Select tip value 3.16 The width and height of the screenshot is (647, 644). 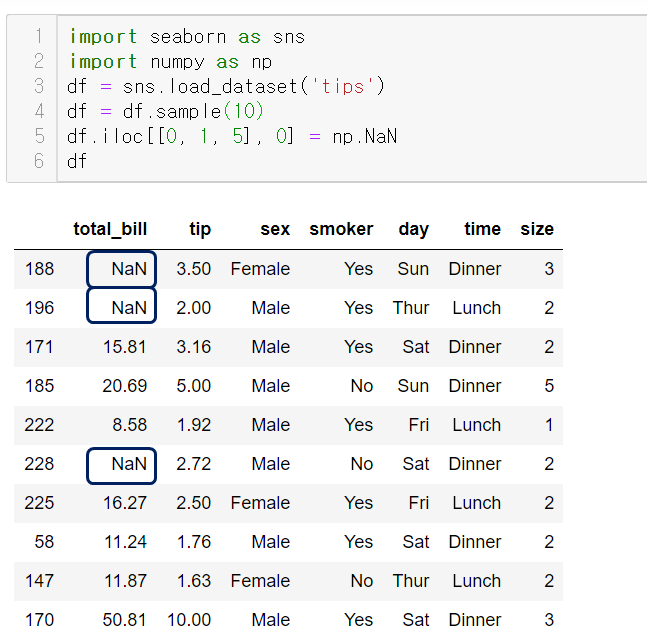click(x=194, y=347)
